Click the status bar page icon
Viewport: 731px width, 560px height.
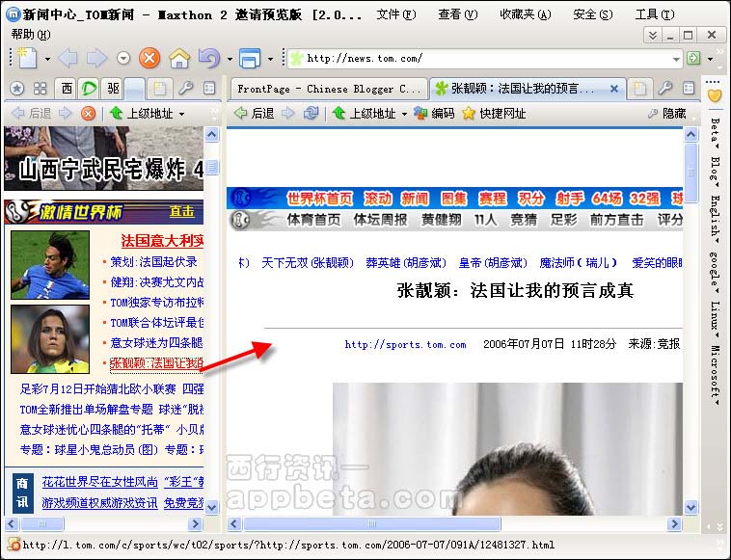(x=14, y=545)
